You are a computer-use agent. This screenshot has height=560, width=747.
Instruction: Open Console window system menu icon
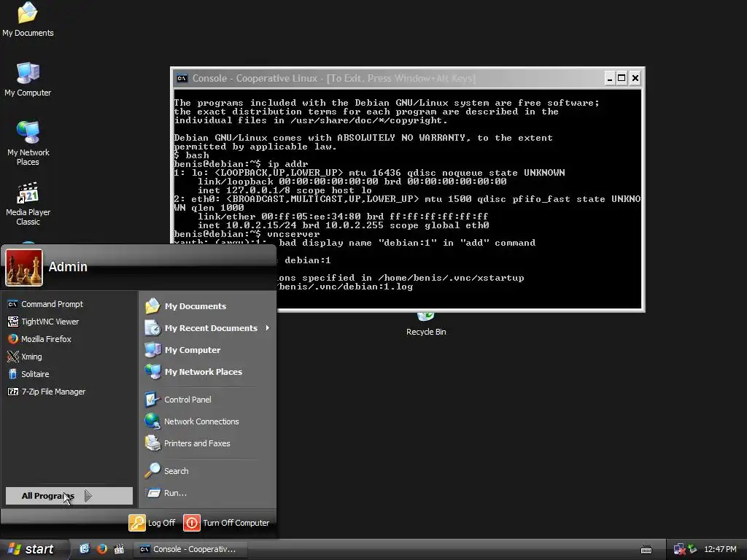(x=182, y=79)
